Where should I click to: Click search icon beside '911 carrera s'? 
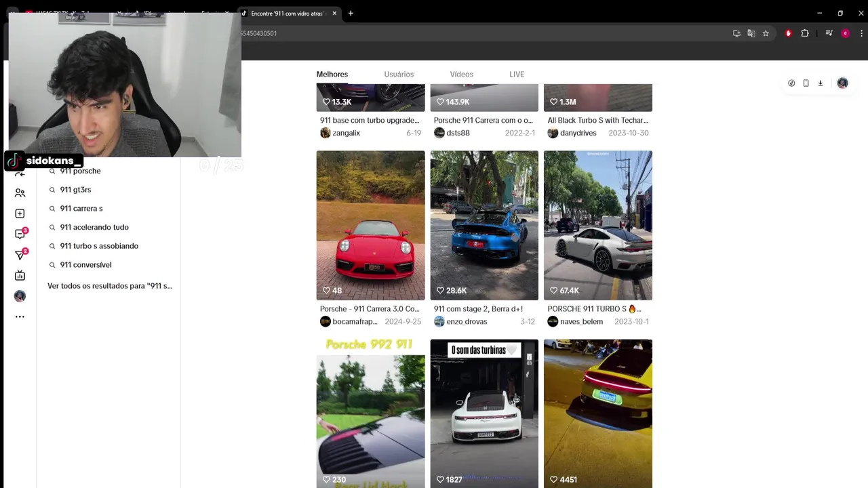(52, 209)
